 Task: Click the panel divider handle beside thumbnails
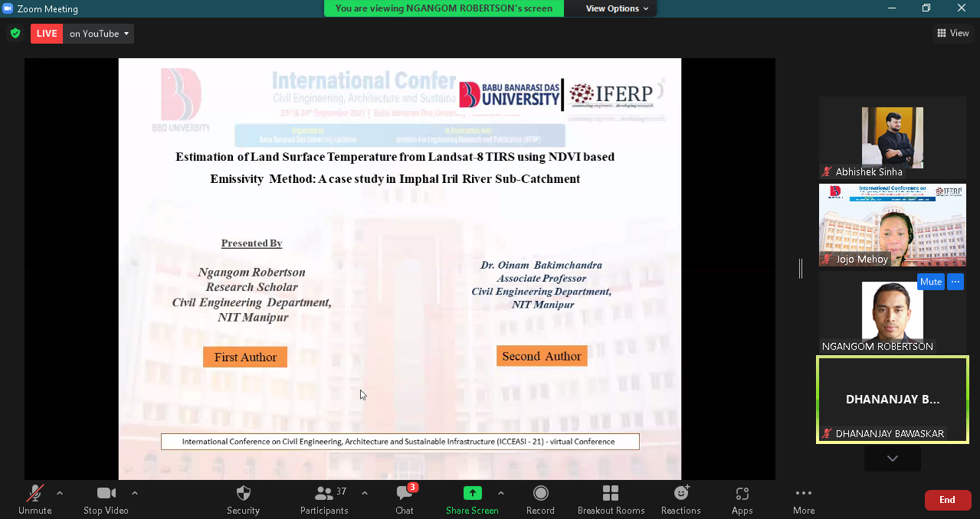click(801, 269)
